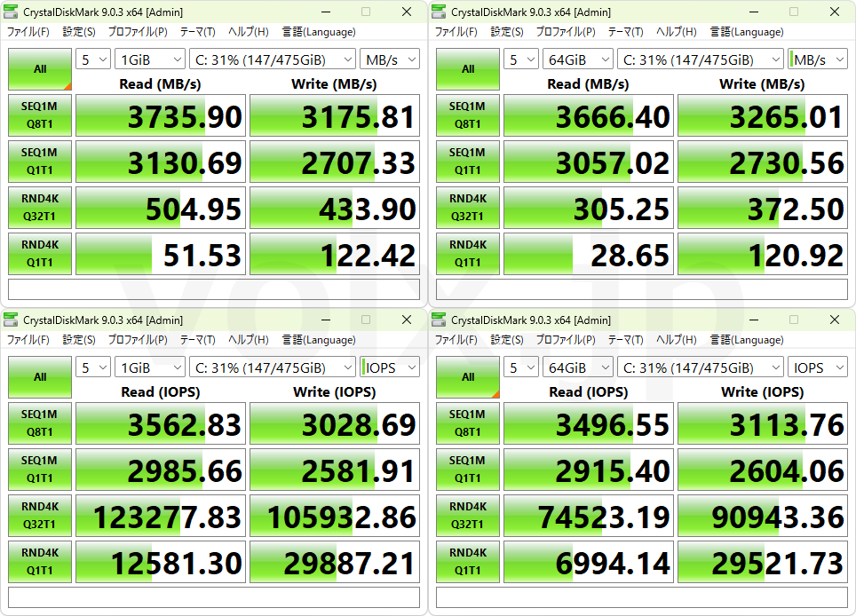Open the 1GiB test size dropdown in the top-left window
The width and height of the screenshot is (856, 616).
coord(149,59)
